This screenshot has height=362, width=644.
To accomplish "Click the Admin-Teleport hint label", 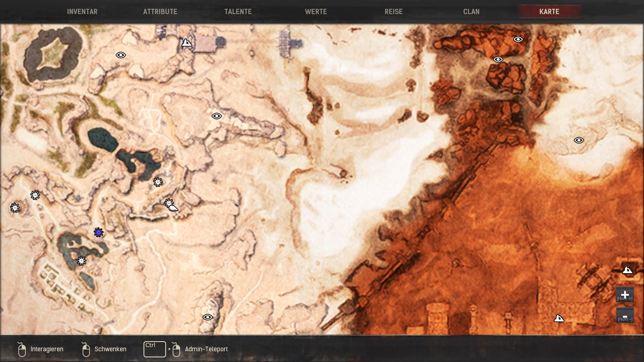I will 206,349.
